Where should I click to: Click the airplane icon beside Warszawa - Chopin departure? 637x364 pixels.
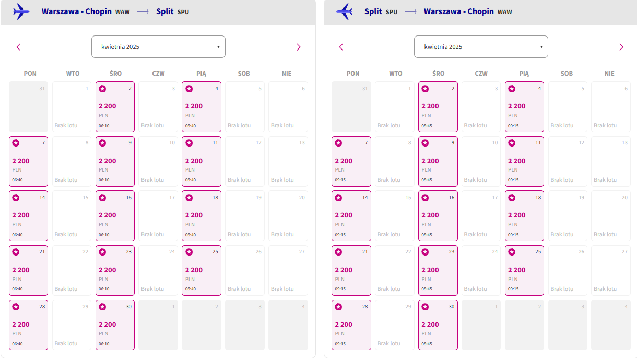21,11
